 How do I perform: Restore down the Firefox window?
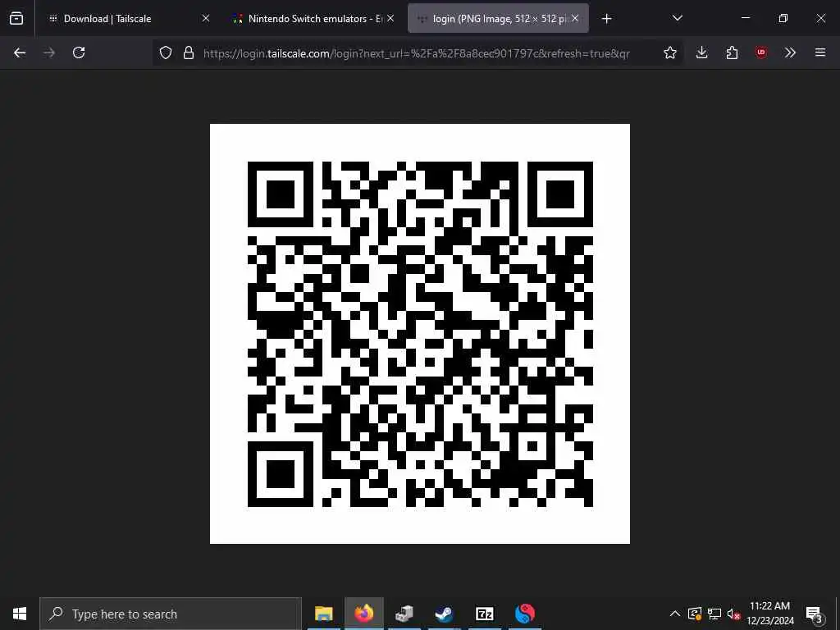(x=783, y=18)
